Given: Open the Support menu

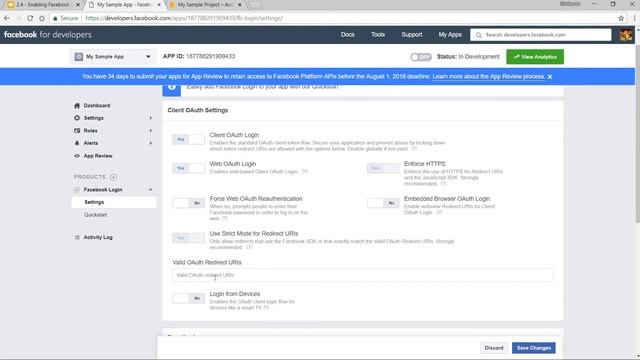Looking at the screenshot, I should point(411,35).
